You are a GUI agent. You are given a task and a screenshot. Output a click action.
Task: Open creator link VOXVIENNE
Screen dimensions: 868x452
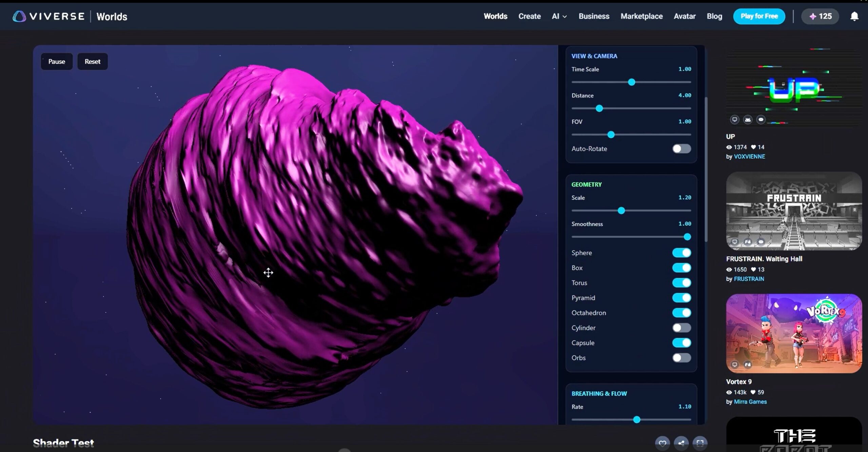[749, 156]
